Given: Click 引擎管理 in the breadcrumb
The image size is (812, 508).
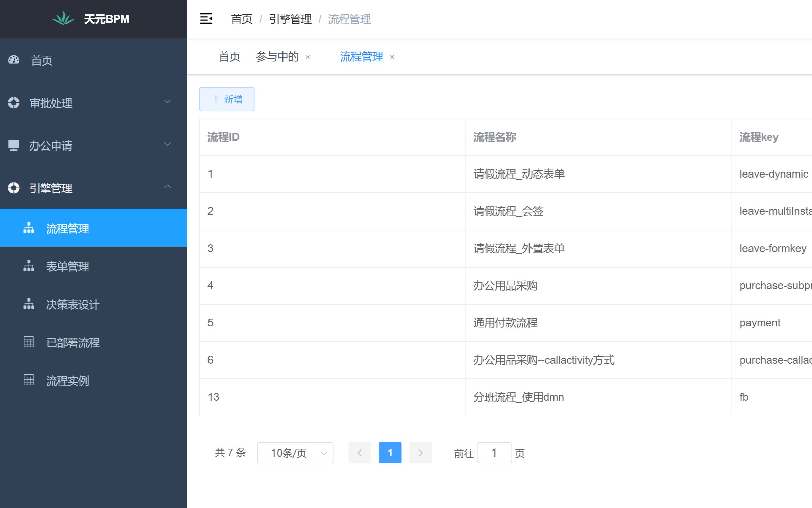Looking at the screenshot, I should coord(290,19).
